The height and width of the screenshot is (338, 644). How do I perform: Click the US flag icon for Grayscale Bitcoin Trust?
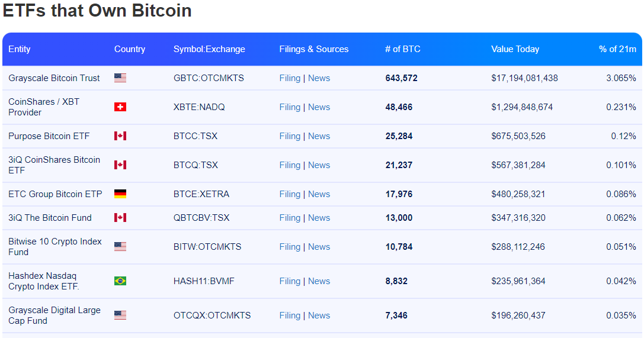(120, 78)
